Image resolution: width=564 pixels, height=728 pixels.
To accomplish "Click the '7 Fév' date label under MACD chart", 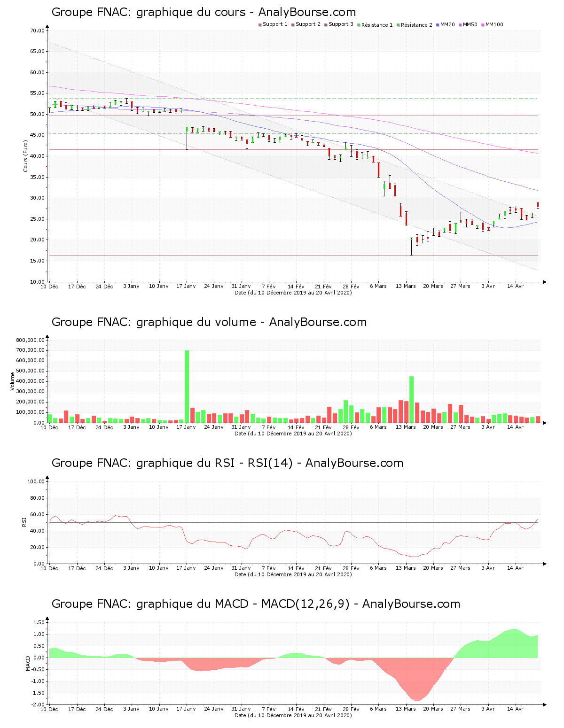I will point(268,709).
